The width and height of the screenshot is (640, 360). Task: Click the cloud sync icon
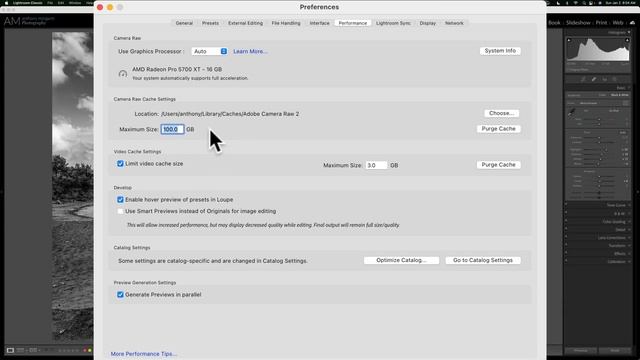(x=632, y=23)
